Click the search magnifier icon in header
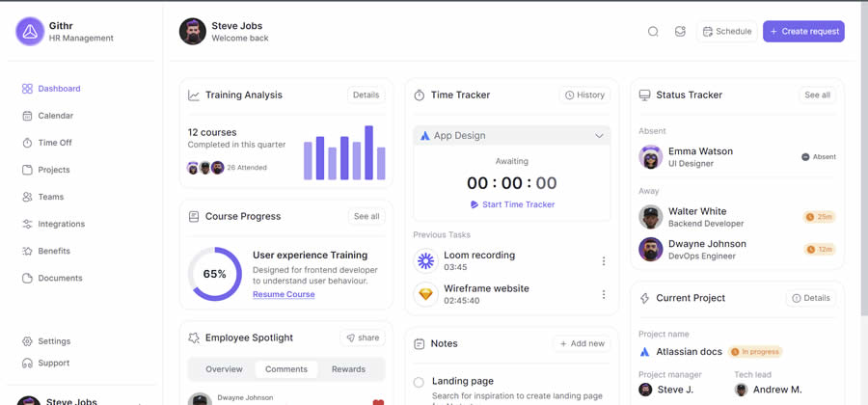This screenshot has width=868, height=405. tap(653, 32)
